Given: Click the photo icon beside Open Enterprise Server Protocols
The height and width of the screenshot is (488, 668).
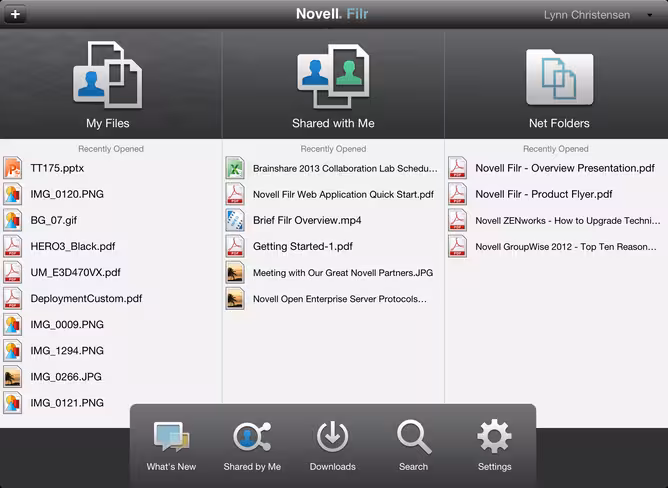Looking at the screenshot, I should 235,298.
